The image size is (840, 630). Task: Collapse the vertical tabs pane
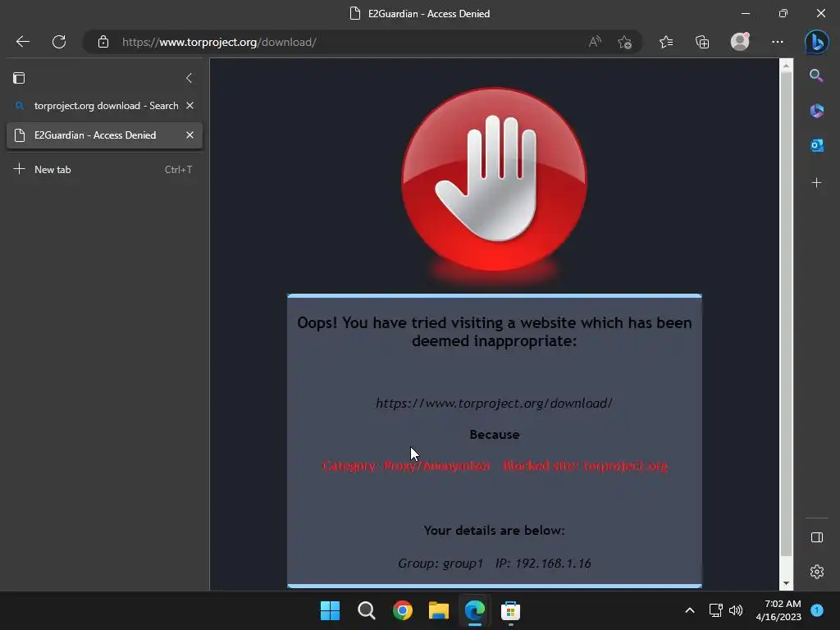tap(189, 78)
